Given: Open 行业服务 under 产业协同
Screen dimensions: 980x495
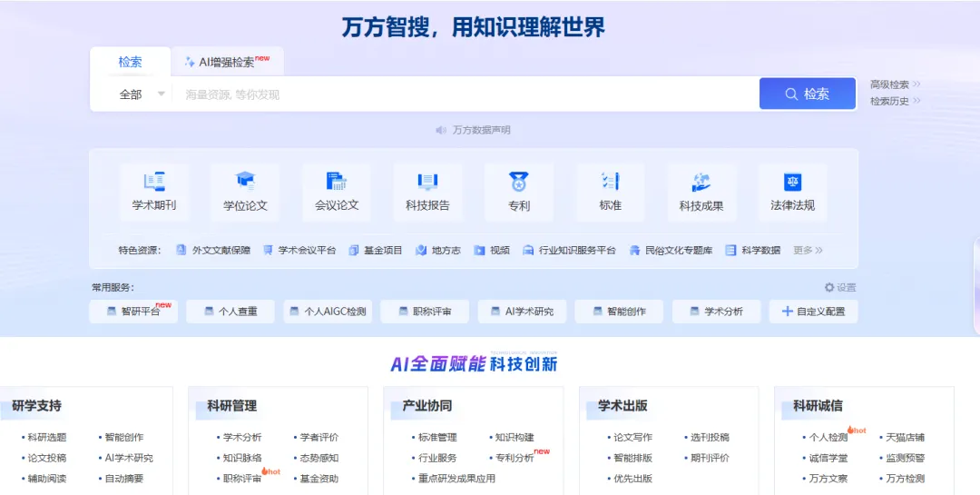Looking at the screenshot, I should [x=437, y=458].
